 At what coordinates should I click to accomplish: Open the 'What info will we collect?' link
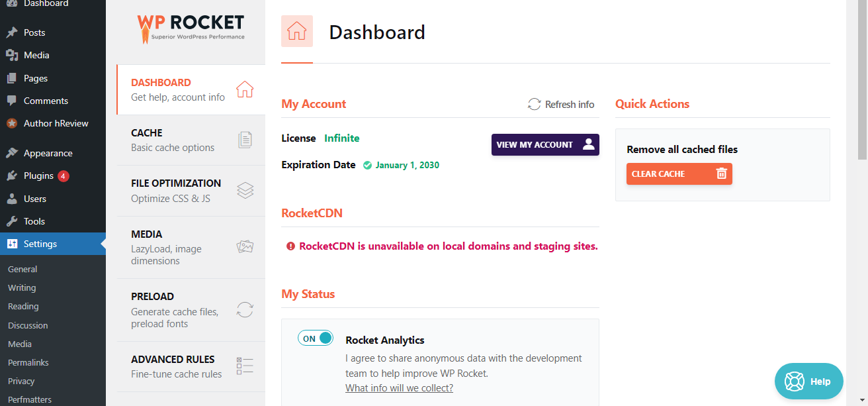tap(399, 388)
